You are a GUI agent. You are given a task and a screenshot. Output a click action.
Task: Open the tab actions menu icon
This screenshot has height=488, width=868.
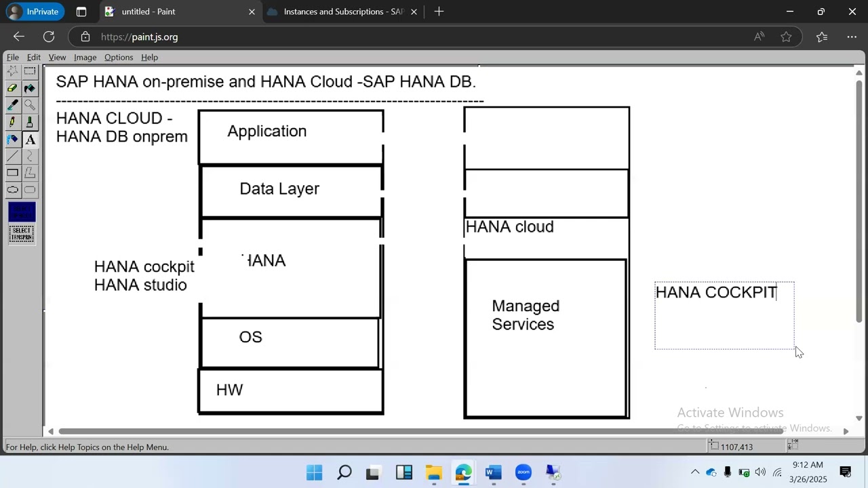pyautogui.click(x=81, y=12)
